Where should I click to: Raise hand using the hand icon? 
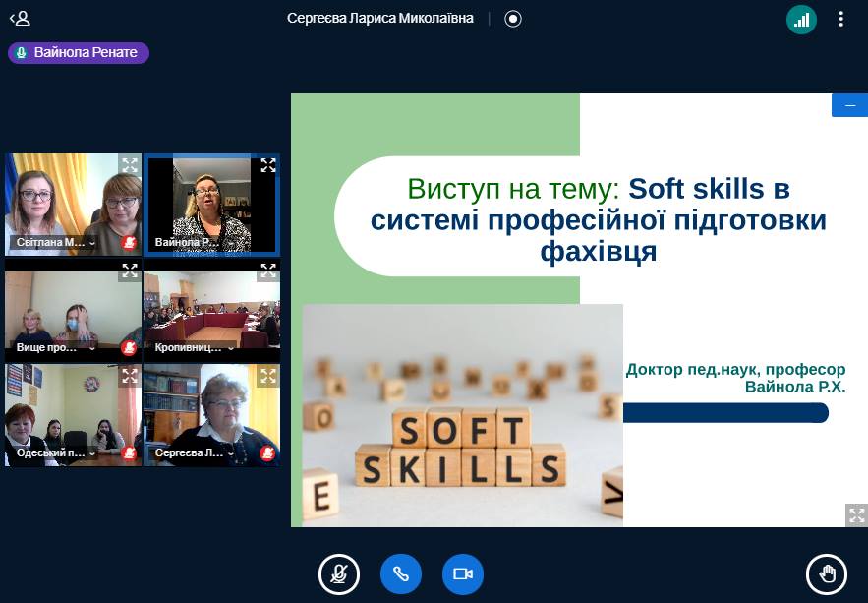[827, 573]
